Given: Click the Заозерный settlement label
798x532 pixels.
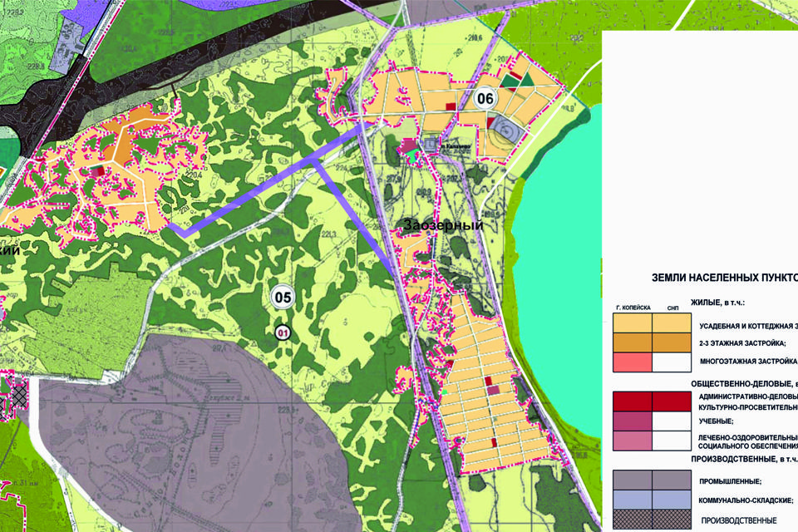Looking at the screenshot, I should [x=443, y=225].
